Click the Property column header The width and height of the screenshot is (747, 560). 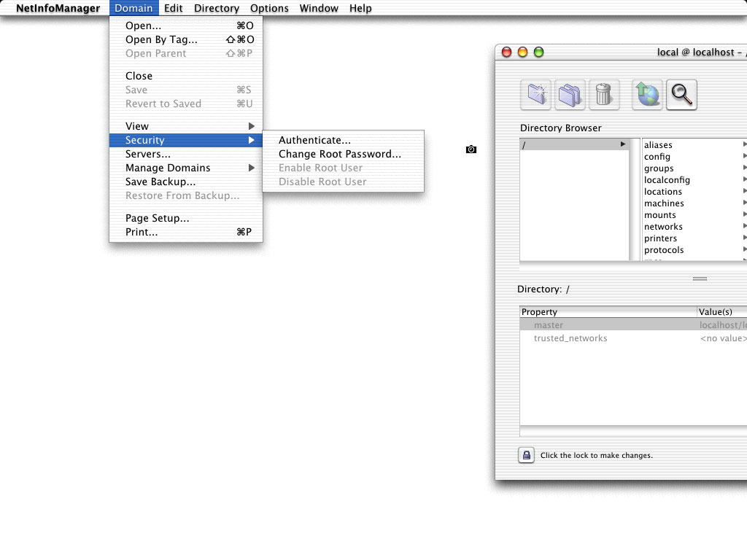(x=608, y=312)
